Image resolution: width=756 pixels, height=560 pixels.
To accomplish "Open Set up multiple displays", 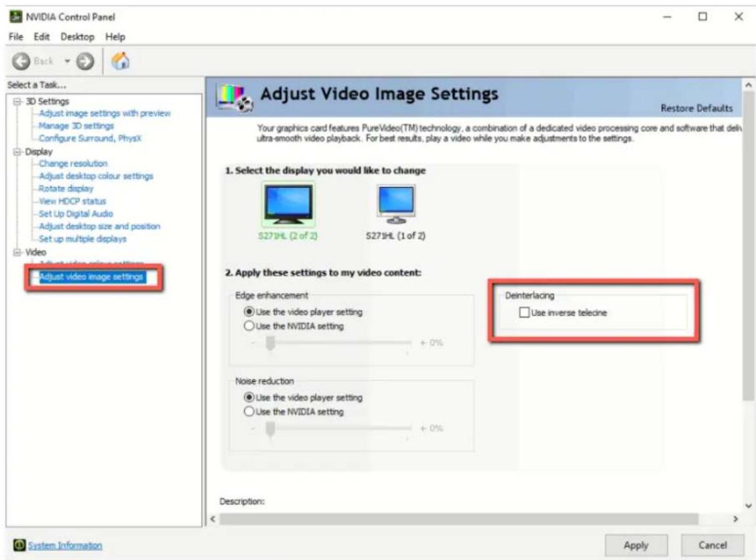I will [83, 238].
